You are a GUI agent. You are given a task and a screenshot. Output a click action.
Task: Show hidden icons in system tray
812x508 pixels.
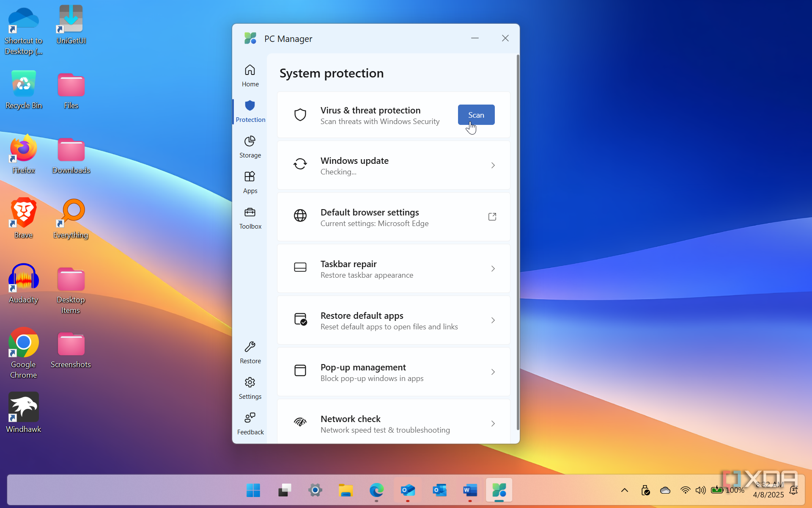tap(625, 490)
